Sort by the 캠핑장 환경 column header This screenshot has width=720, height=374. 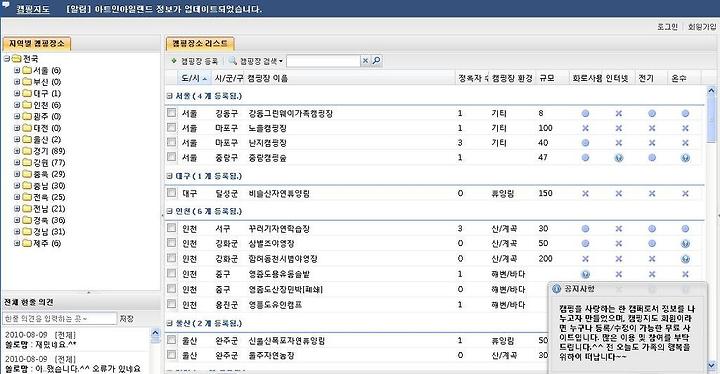(x=512, y=79)
